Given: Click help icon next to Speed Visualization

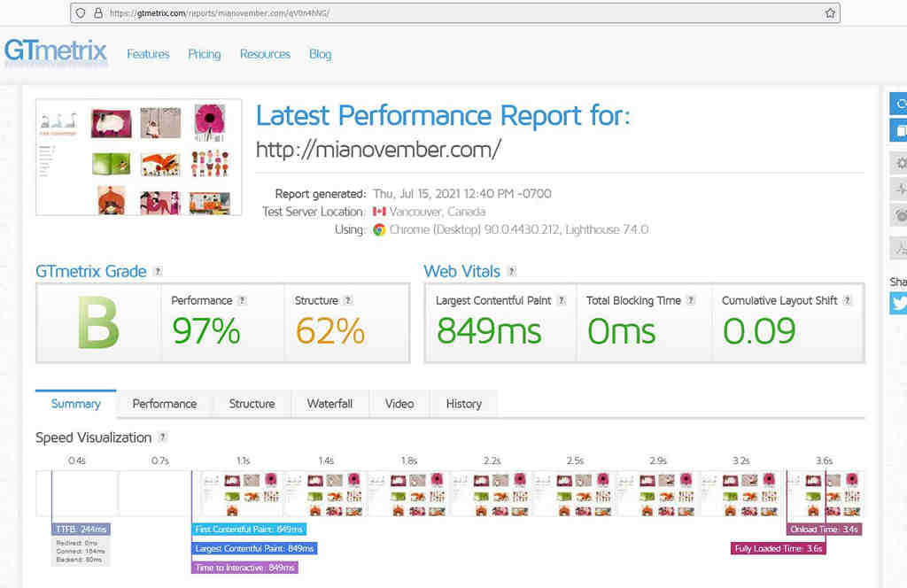Looking at the screenshot, I should 163,437.
